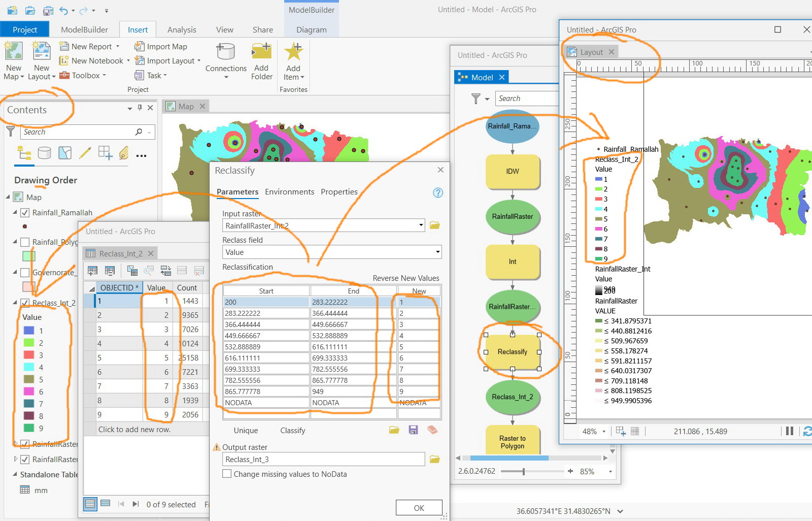Click the Classify button

[293, 431]
